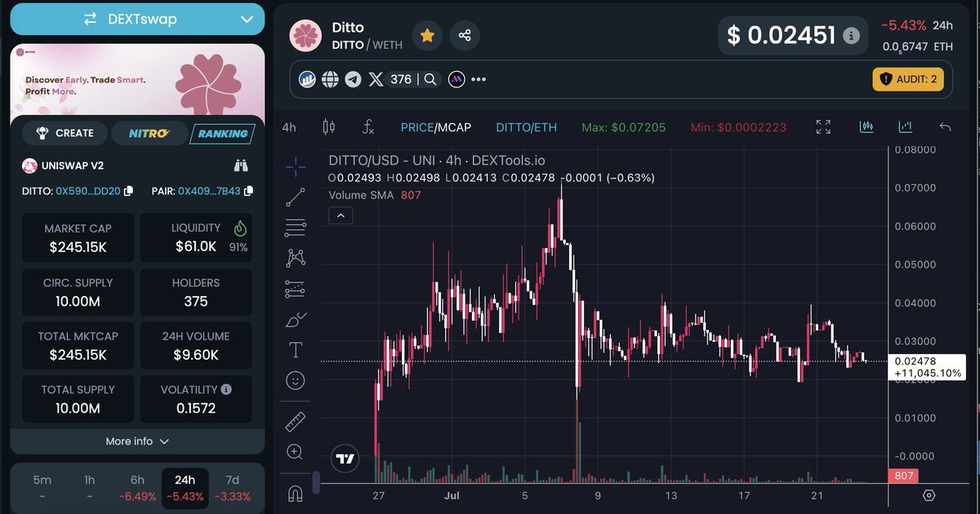Show more links via the ellipsis
The width and height of the screenshot is (980, 514).
pos(479,79)
